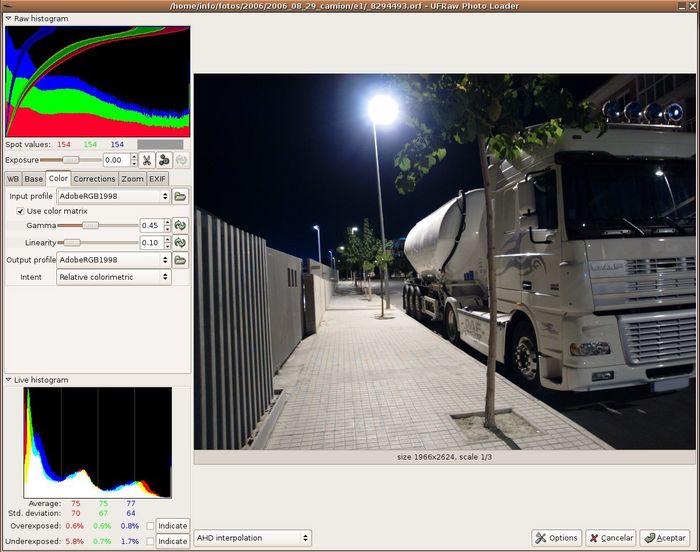This screenshot has width=700, height=552.
Task: Enable the Underexposed indicate checkbox
Action: click(150, 541)
